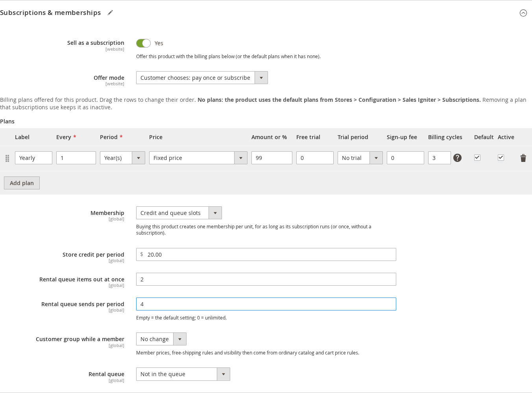
Task: Click the Trial period column header
Action: [353, 137]
